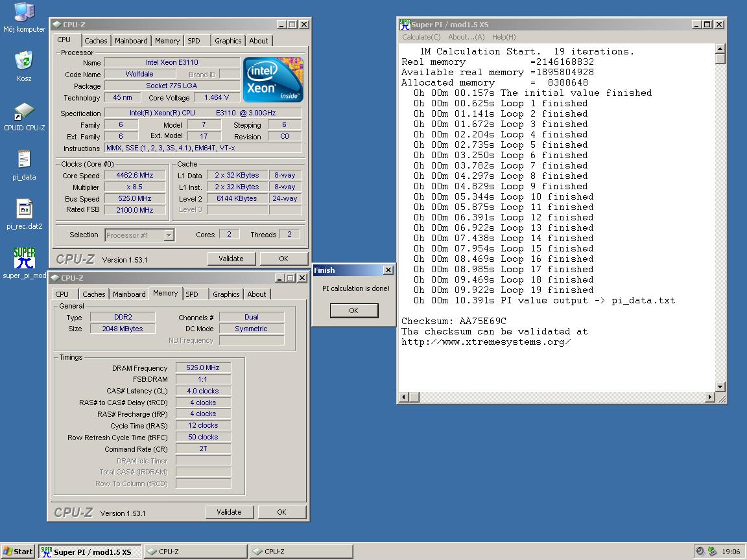
Task: Click the 19:06 taskbar clock
Action: 731,552
